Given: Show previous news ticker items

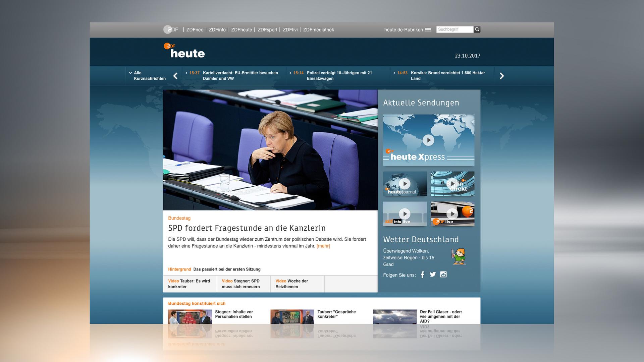Looking at the screenshot, I should 175,76.
